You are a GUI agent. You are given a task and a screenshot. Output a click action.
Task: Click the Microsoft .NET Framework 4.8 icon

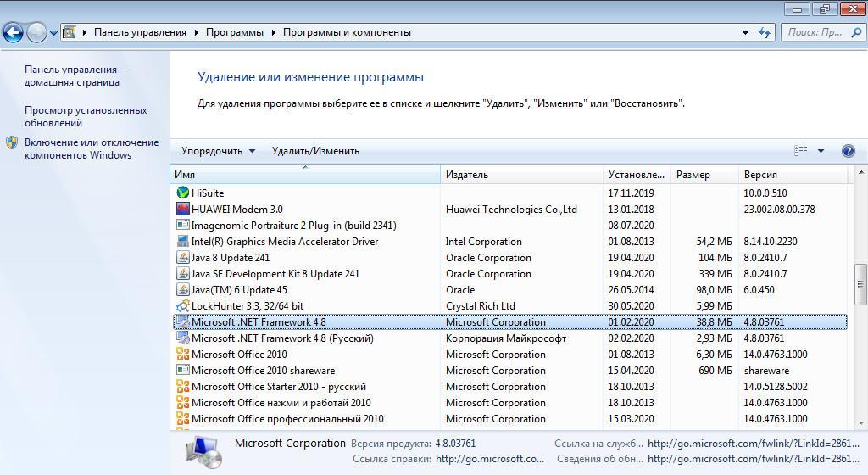(183, 321)
